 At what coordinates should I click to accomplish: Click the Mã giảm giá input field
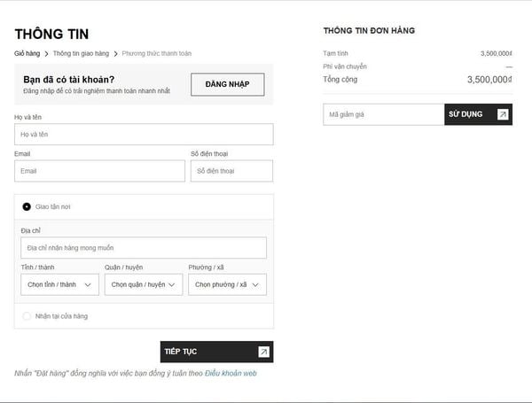[x=384, y=114]
